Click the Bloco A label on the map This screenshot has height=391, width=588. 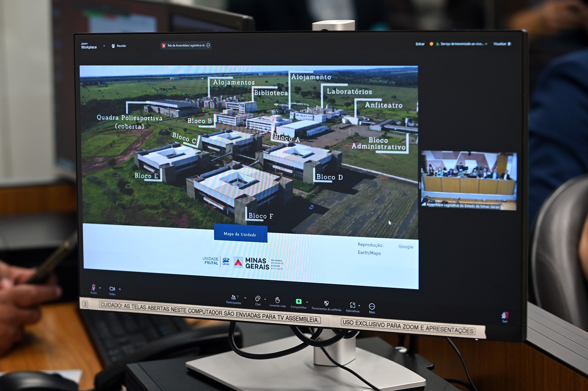(x=287, y=138)
